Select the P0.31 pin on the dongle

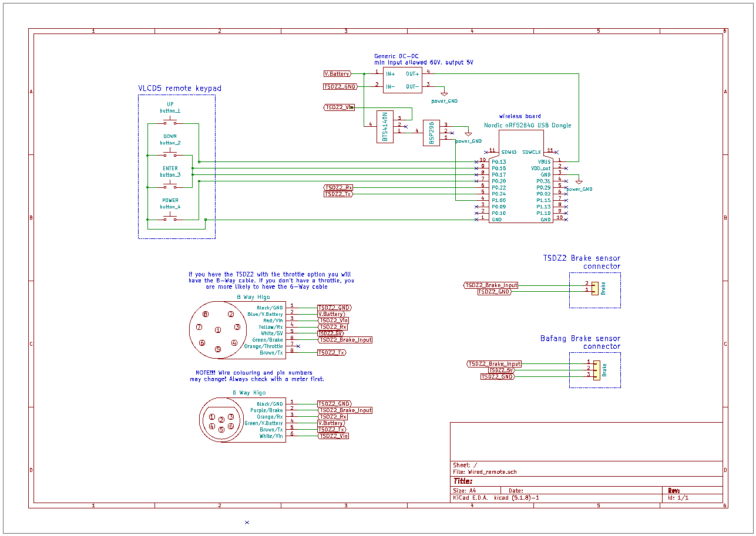[x=544, y=181]
